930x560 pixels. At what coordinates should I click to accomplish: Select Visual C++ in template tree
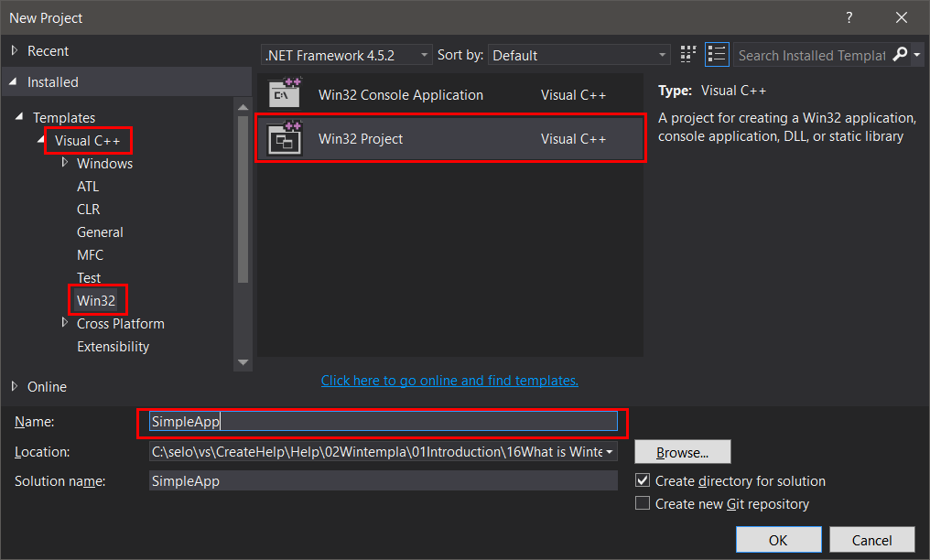(87, 140)
